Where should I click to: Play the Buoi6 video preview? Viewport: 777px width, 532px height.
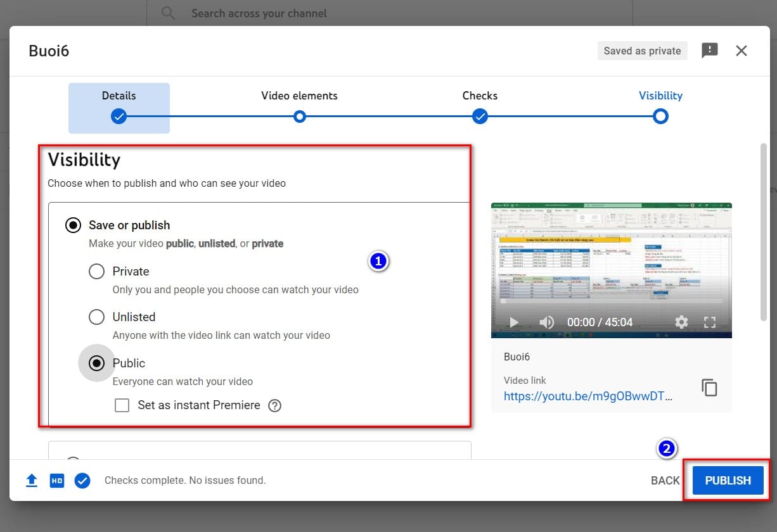point(514,322)
